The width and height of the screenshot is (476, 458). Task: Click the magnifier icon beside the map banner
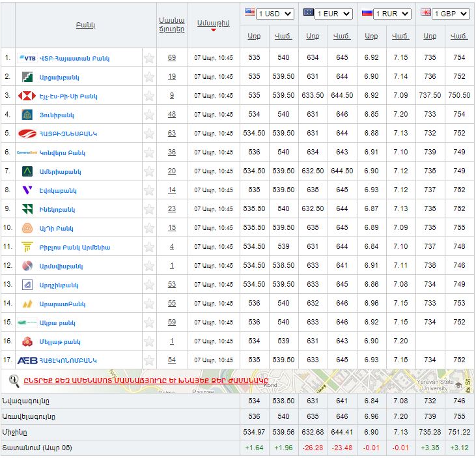[14, 381]
